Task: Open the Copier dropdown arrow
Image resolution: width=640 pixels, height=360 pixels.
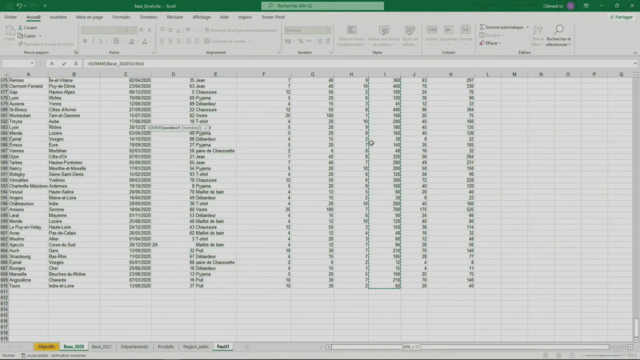Action: click(x=40, y=36)
